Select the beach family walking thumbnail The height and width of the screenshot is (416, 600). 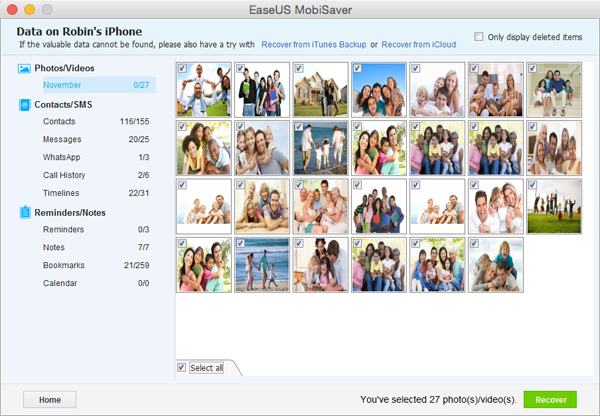(262, 265)
